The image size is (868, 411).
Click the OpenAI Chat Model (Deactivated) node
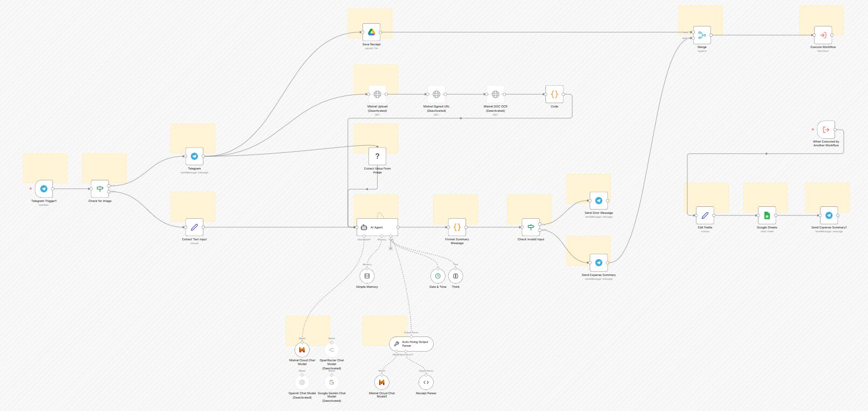pyautogui.click(x=302, y=382)
